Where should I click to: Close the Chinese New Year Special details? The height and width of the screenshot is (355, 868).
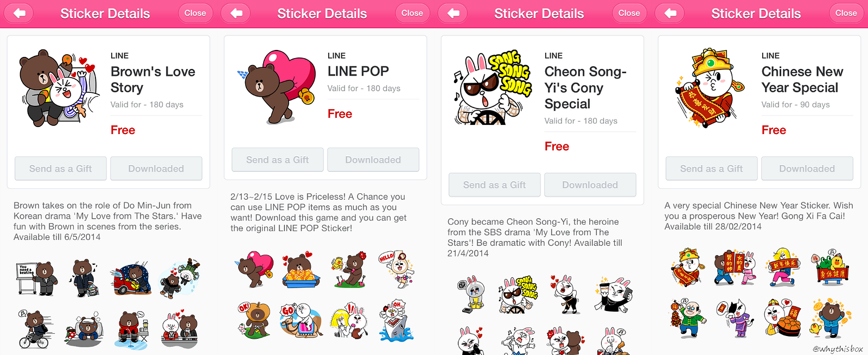click(x=846, y=13)
